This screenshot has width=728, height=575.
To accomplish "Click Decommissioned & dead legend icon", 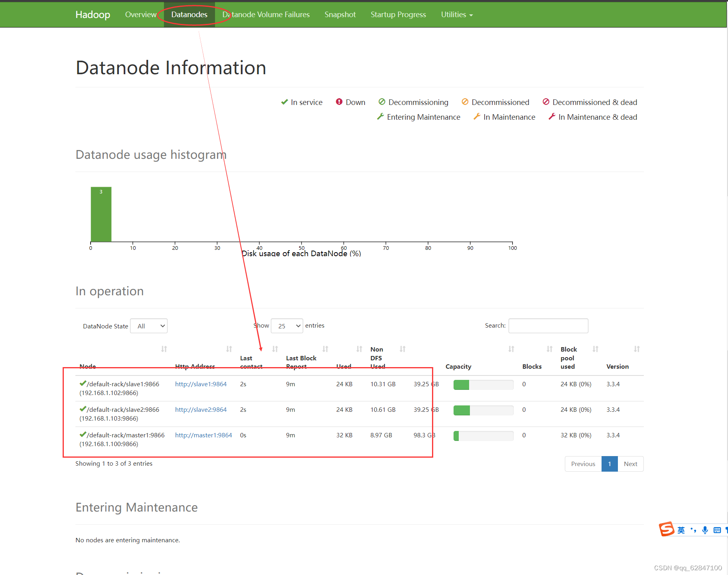I will 546,102.
